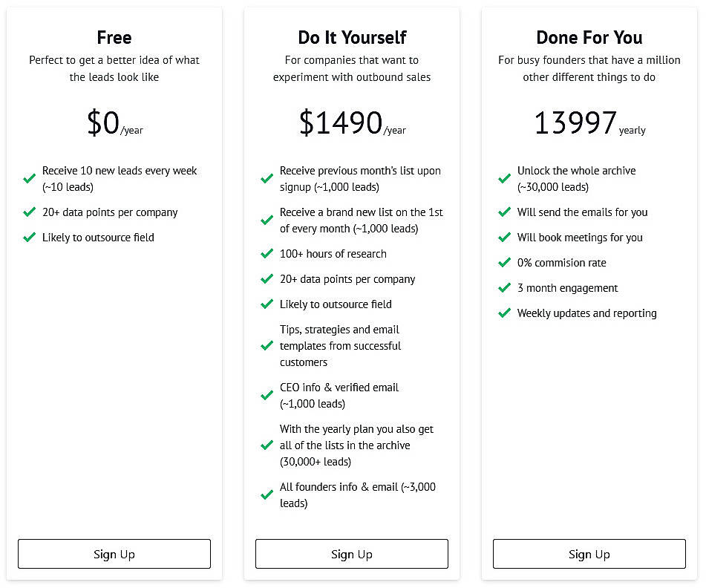Click the checkmark beside "20+ data points per company" in Free plan
Viewport: 706px width, 588px height.
pos(29,212)
